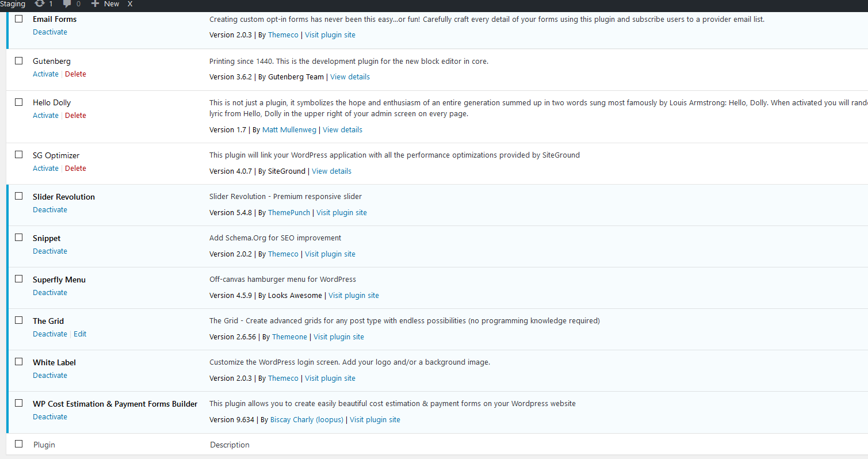
Task: Activate the SG Optimizer plugin
Action: tap(45, 168)
